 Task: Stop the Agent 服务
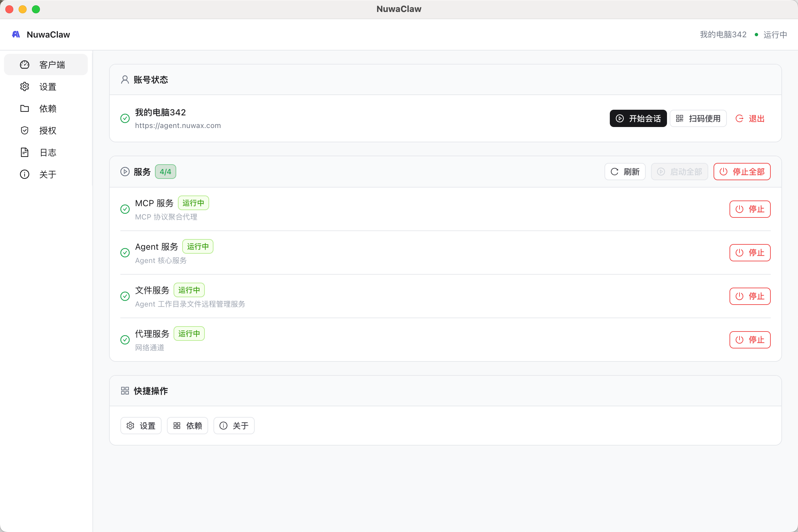tap(749, 252)
